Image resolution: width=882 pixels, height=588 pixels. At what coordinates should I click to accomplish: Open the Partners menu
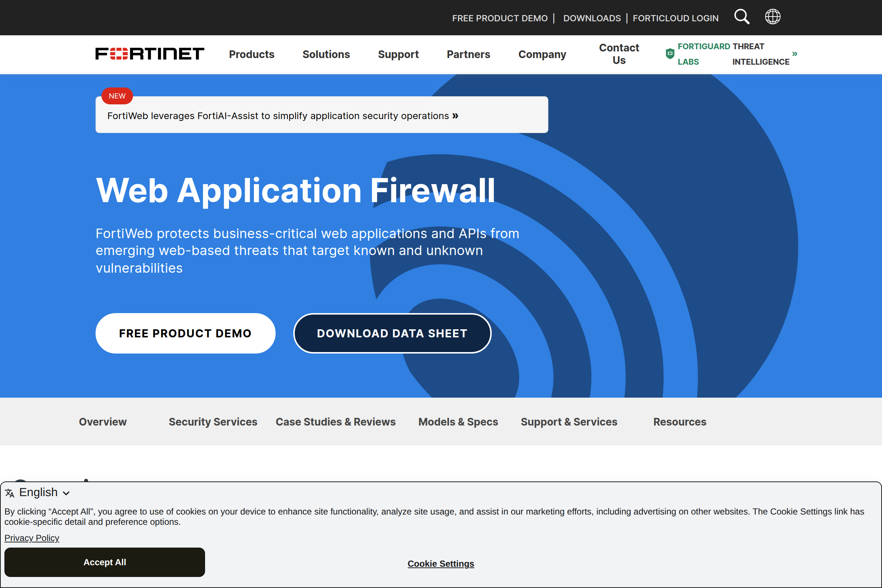click(x=468, y=54)
